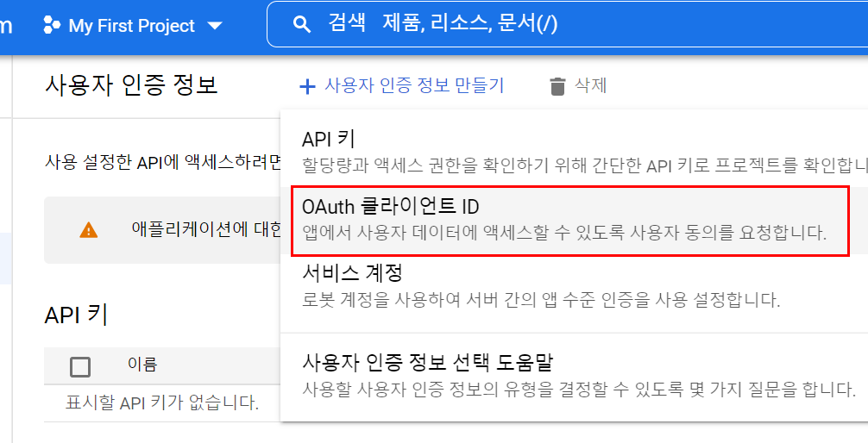
Task: Tick the select-all checkbox beside 이름
Action: (80, 366)
